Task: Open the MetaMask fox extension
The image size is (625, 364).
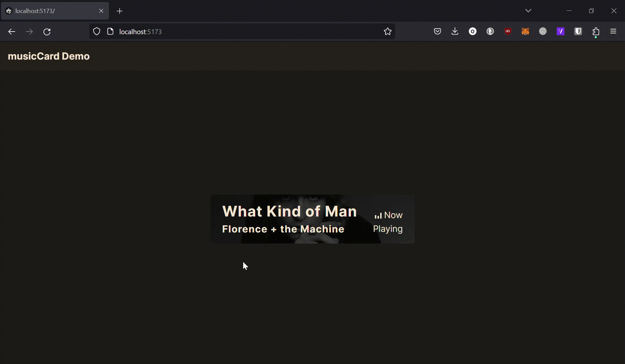Action: (525, 31)
